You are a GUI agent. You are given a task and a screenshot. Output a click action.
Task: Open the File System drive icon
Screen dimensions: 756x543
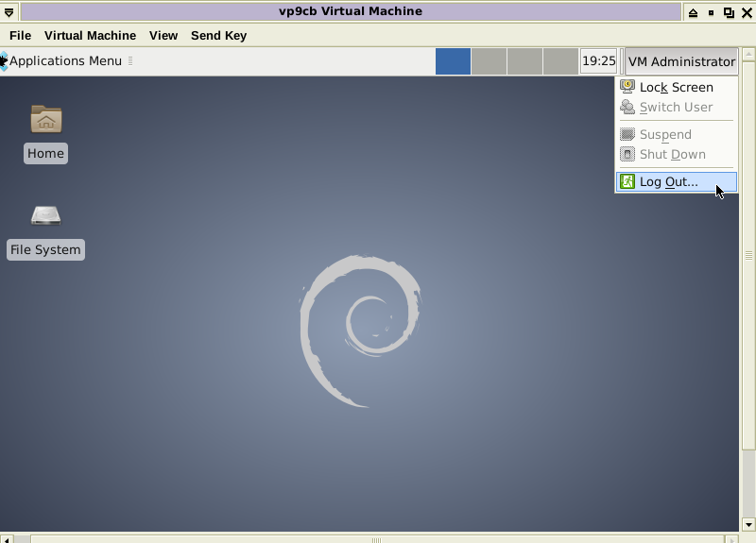click(x=45, y=216)
